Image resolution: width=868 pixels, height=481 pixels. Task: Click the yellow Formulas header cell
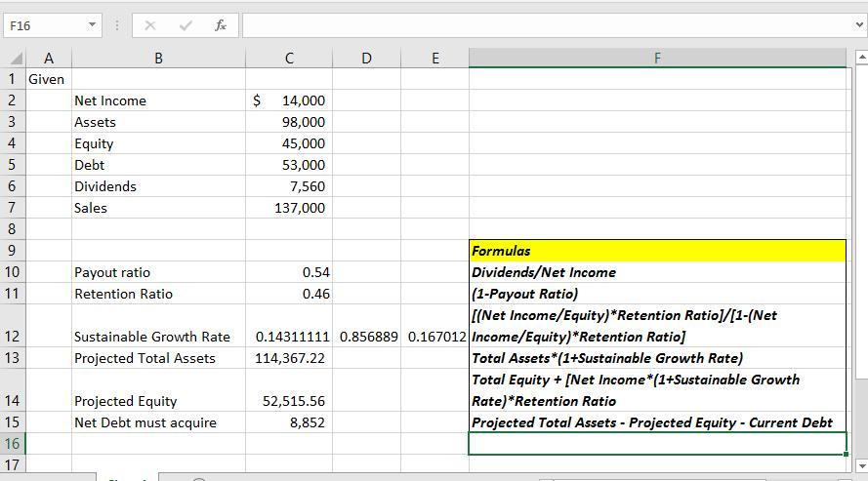coord(657,251)
